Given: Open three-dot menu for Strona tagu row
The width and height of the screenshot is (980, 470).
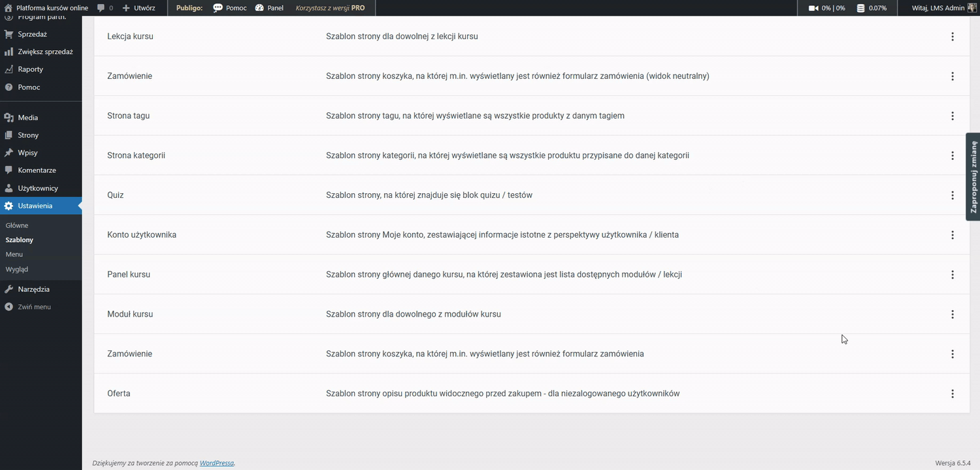Looking at the screenshot, I should pyautogui.click(x=952, y=116).
